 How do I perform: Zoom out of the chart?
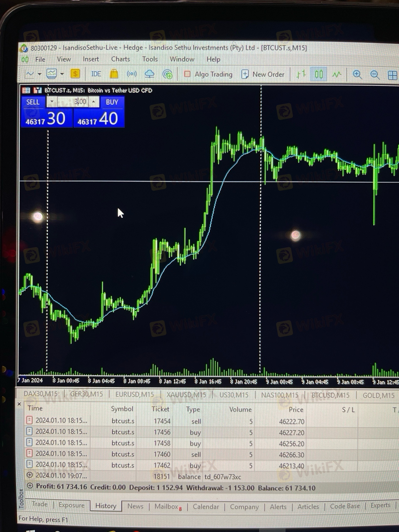[x=375, y=75]
